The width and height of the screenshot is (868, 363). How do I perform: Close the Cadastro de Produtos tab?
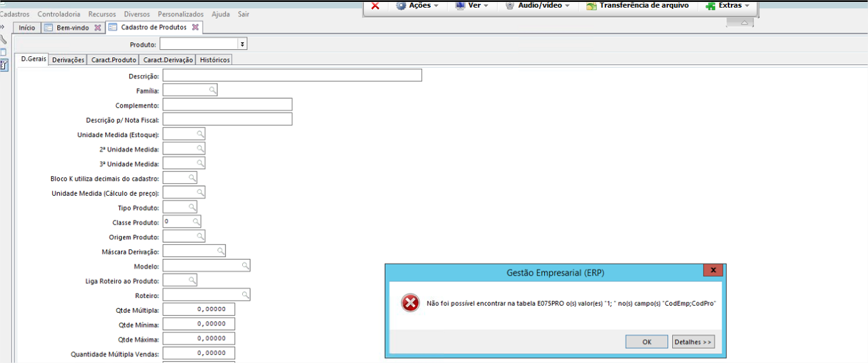tap(195, 27)
